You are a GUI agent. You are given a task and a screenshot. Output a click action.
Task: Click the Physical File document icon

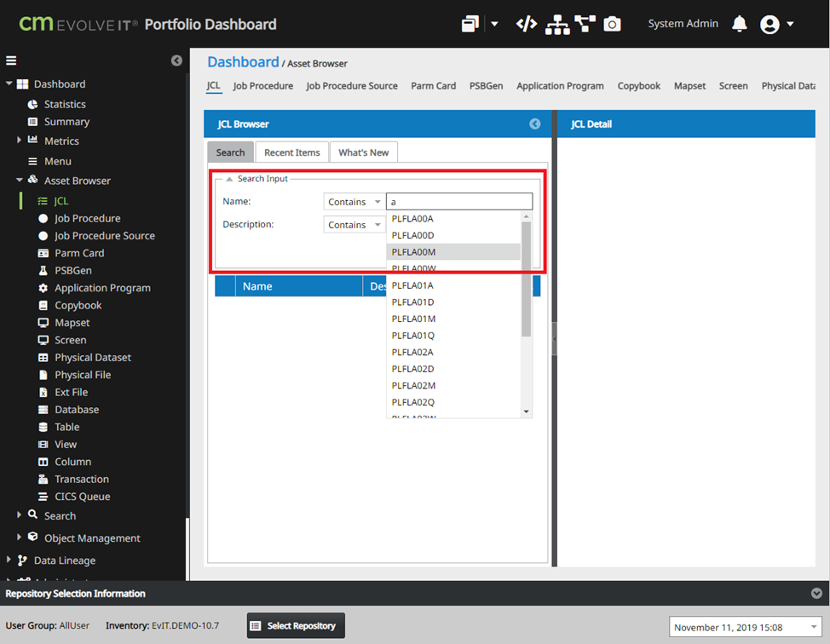pyautogui.click(x=43, y=375)
